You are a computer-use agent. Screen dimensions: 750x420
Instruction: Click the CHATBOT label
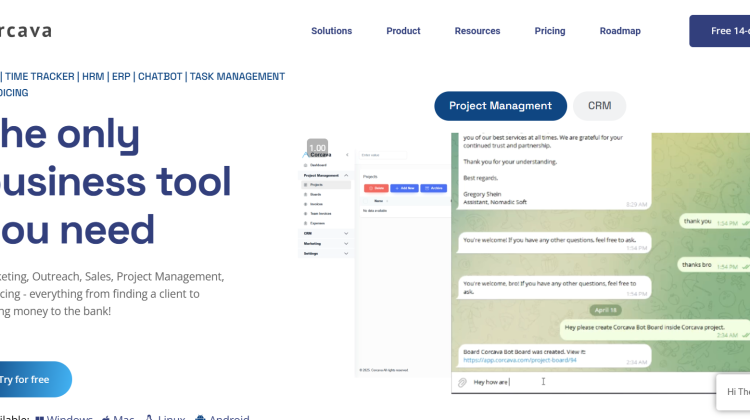(x=160, y=77)
